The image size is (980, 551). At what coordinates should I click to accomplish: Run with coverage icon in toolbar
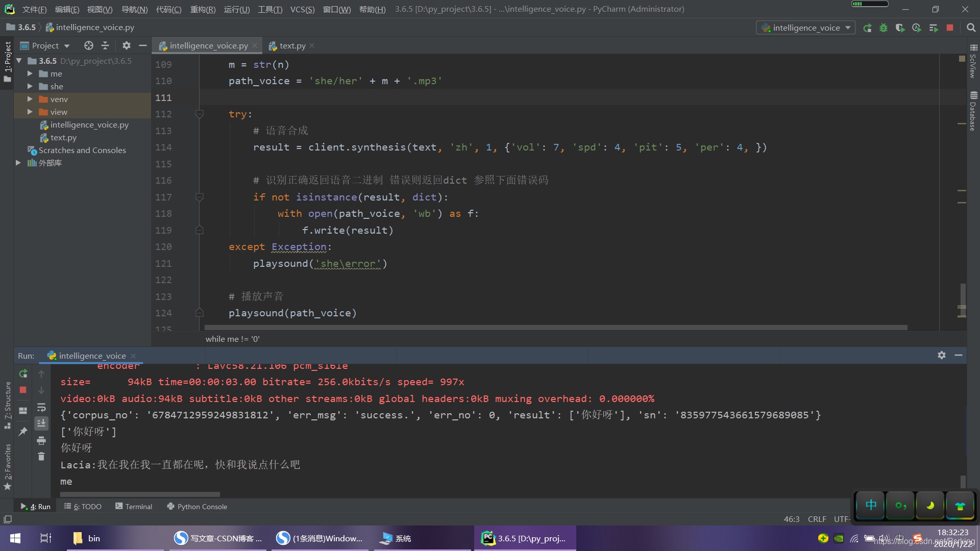900,28
